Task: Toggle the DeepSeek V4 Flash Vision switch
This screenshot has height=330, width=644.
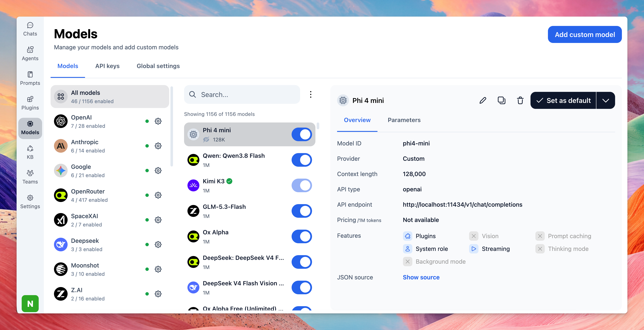Action: 302,287
